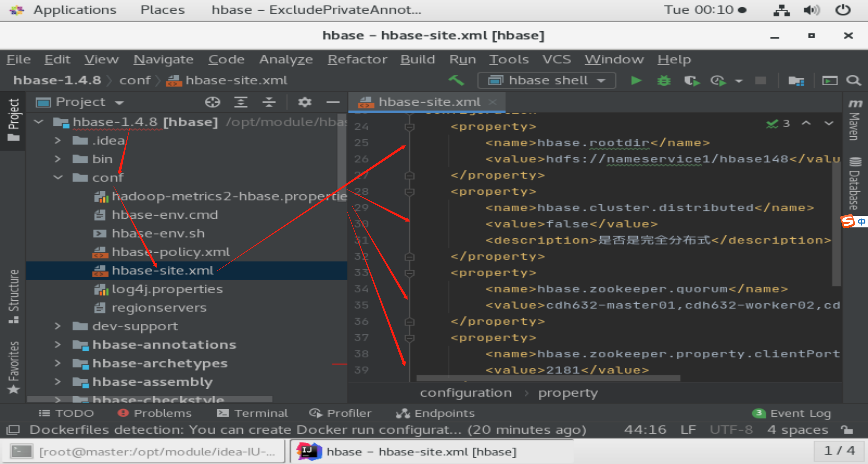Toggle the Project tool window stripe
868x464 pixels.
pos(14,120)
